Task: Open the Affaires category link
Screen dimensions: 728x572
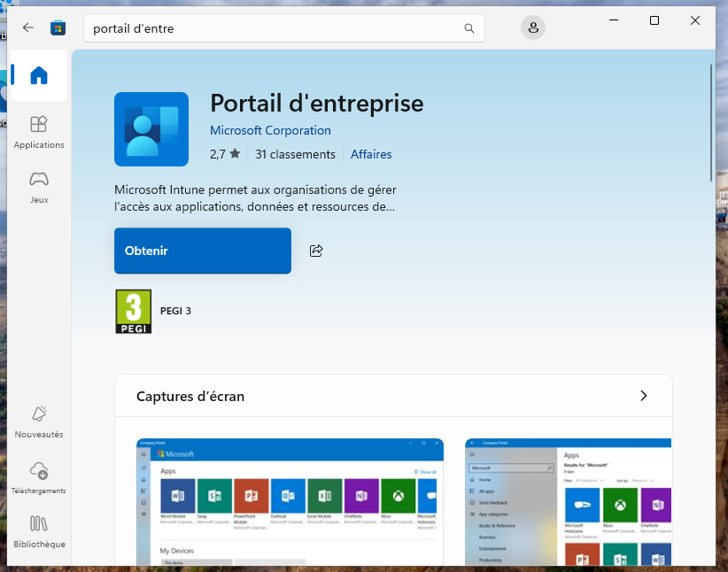Action: click(371, 154)
